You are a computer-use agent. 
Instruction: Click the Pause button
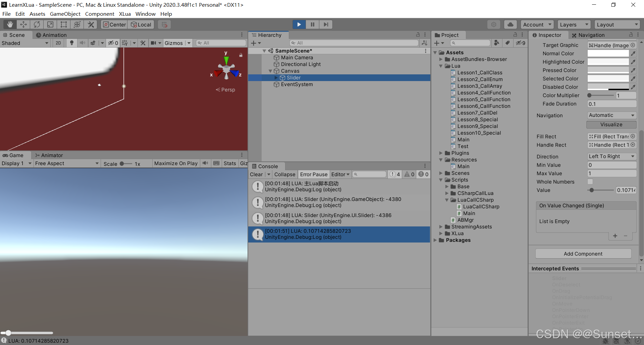coord(312,24)
